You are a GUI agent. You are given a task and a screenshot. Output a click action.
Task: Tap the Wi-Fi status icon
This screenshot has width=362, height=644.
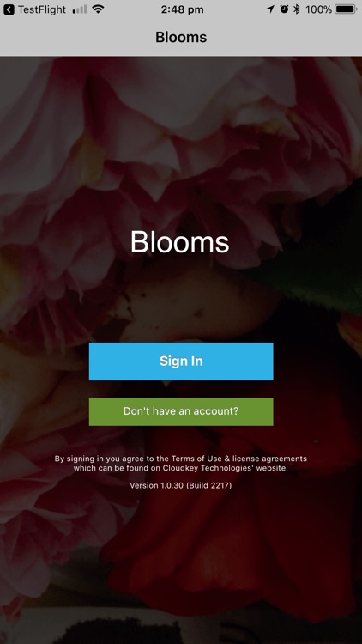point(98,9)
